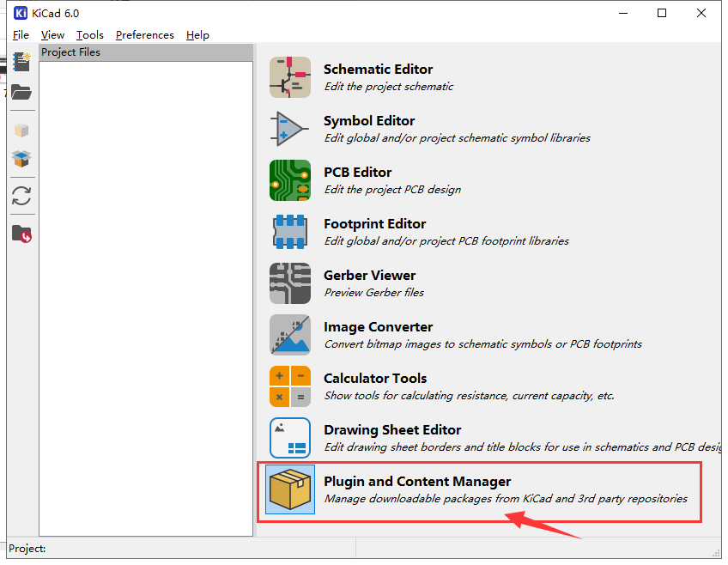The height and width of the screenshot is (565, 728).
Task: Open the File menu
Action: coord(21,35)
